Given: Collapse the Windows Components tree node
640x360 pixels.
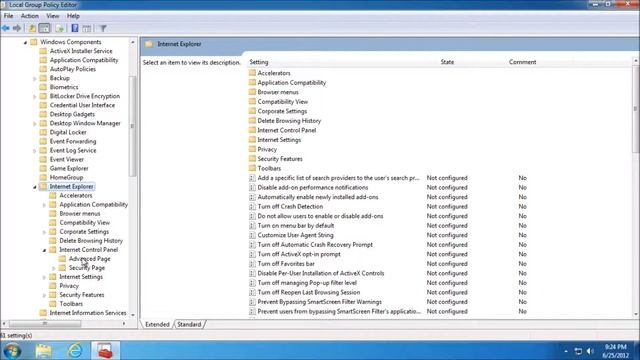Looking at the screenshot, I should [x=25, y=42].
